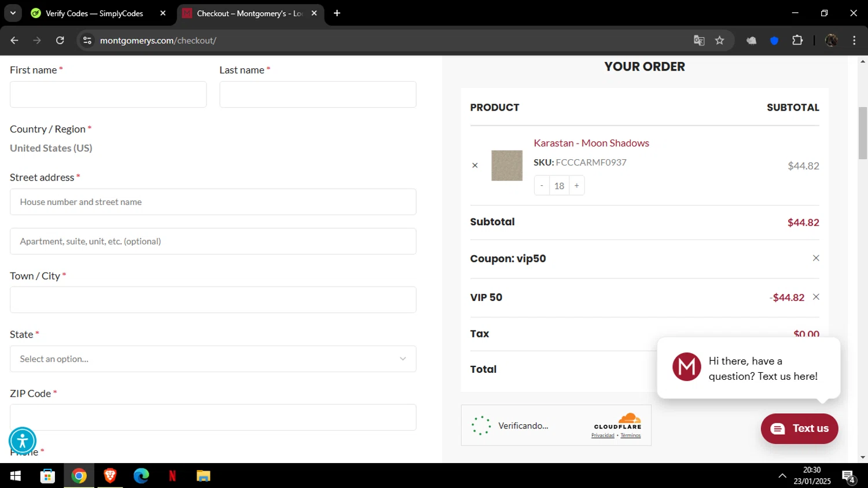Screen dimensions: 868x488
Task: Focus the Town / City field
Action: pos(213,300)
